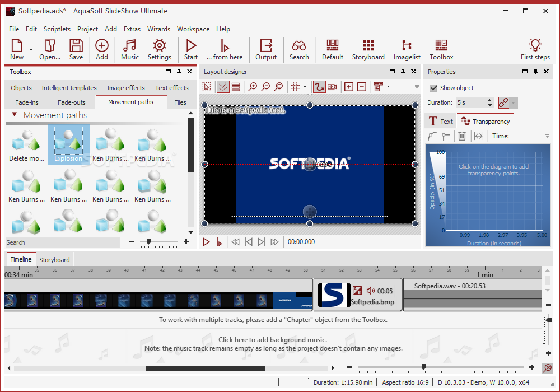Adjust the timeline zoom slider
The image size is (560, 392).
click(x=423, y=367)
